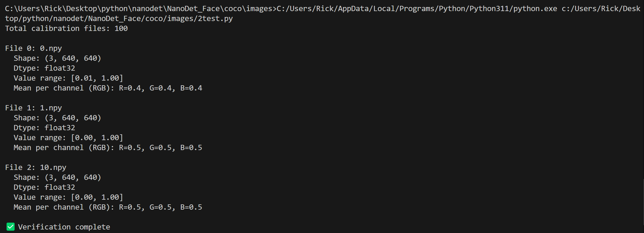Click the Shape line under File 1
The width and height of the screenshot is (644, 233).
coord(57,118)
